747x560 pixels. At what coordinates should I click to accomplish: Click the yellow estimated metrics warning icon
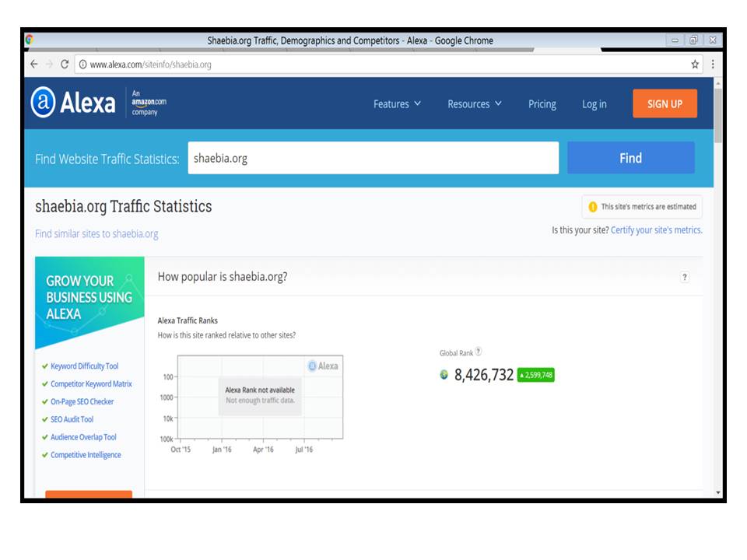[x=593, y=207]
